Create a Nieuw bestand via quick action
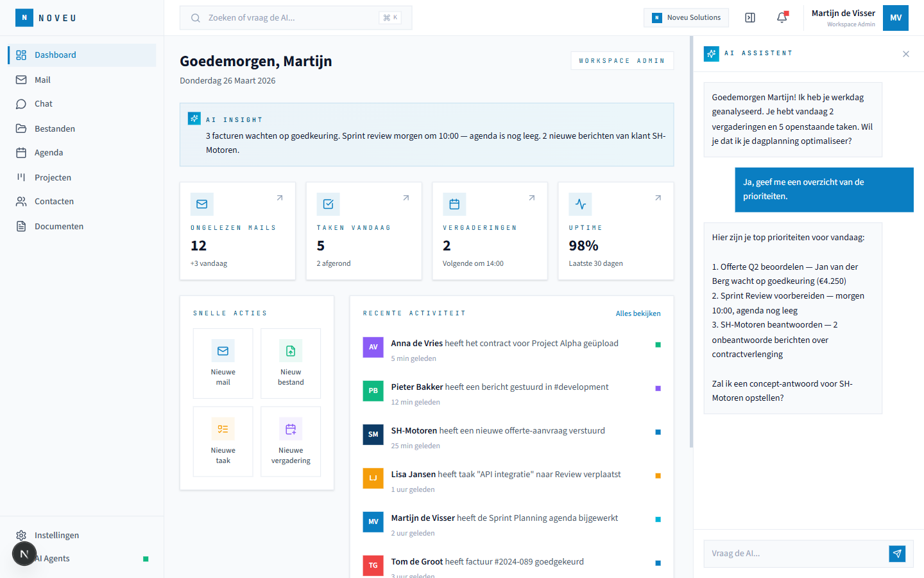 [291, 363]
